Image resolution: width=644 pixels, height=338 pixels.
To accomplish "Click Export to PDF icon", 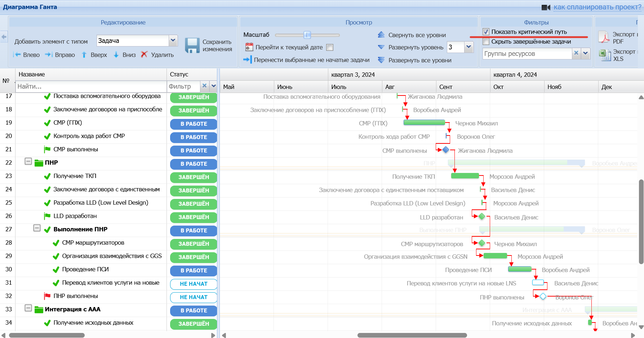I will 604,37.
